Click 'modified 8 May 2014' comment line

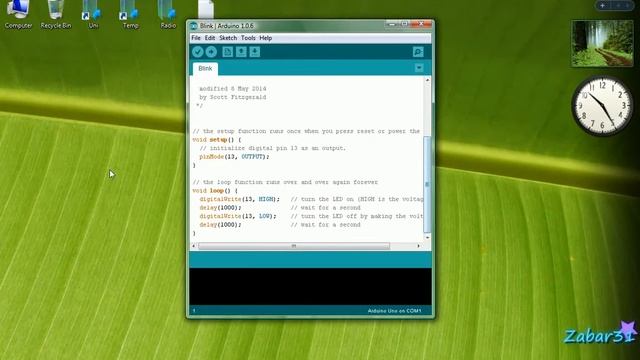pos(233,89)
